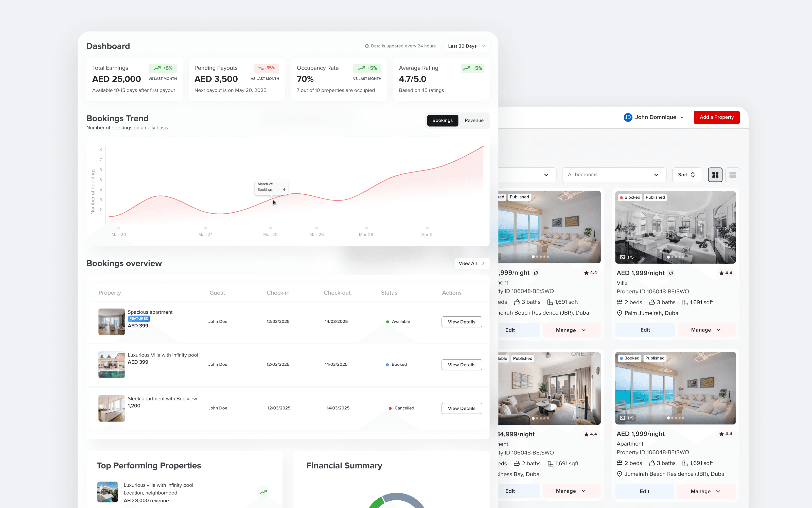
Task: Click the Blocked status tag on Villa card
Action: click(630, 197)
